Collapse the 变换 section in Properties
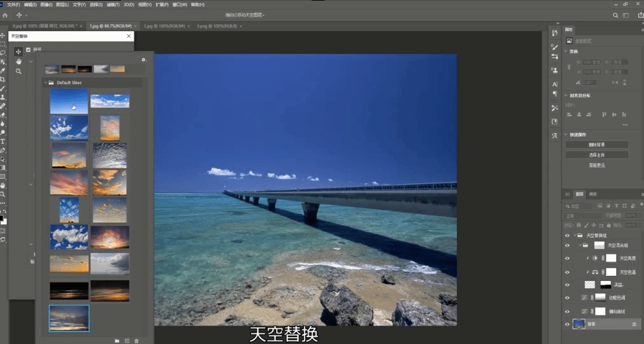The width and height of the screenshot is (644, 344). coord(566,52)
